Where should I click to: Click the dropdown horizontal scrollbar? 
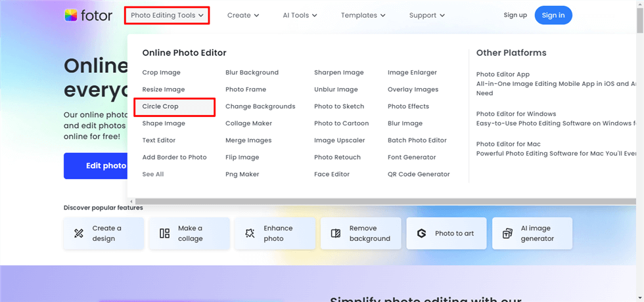[385, 202]
